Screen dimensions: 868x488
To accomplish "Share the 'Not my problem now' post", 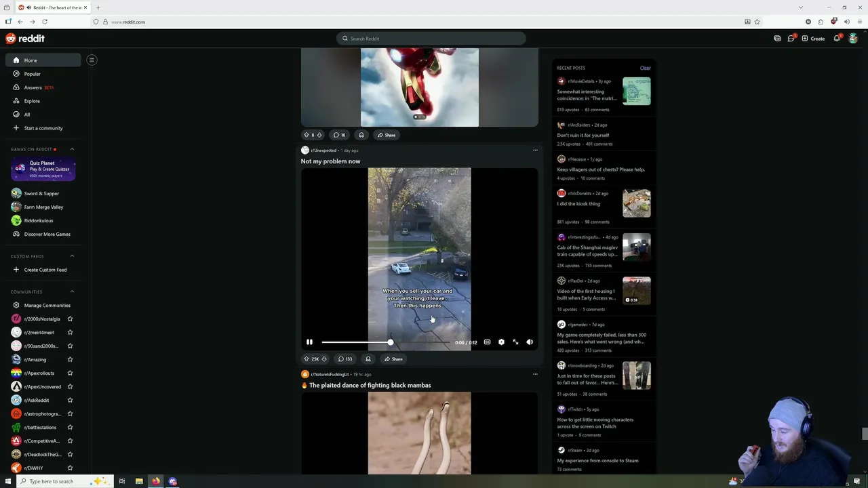I will click(393, 359).
